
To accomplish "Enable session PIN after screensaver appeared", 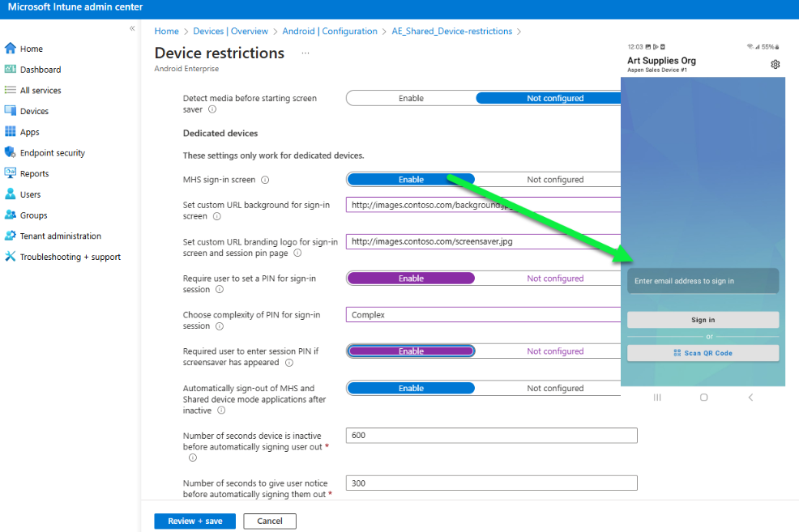I will click(x=411, y=351).
